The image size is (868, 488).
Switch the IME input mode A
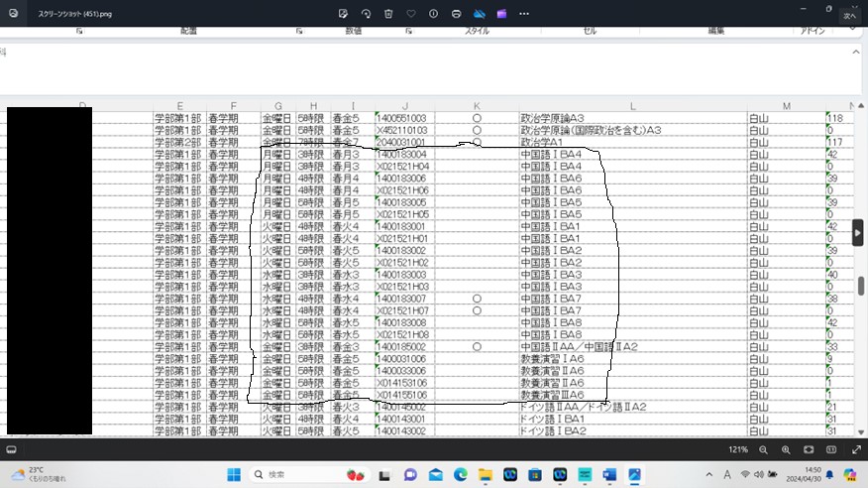(727, 475)
